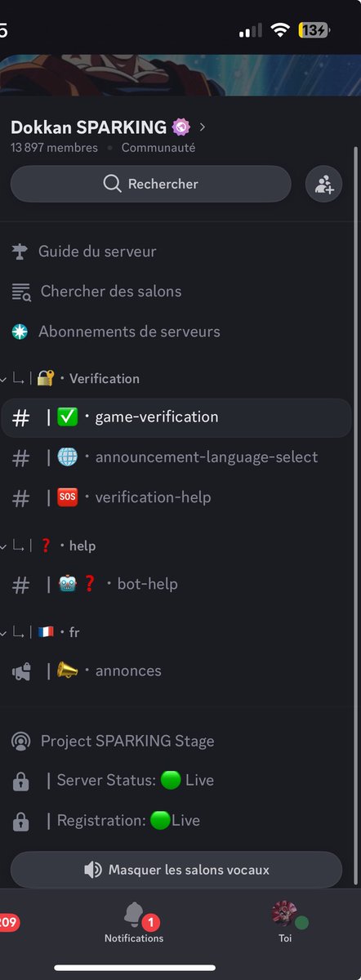
Task: Tap the Wi-Fi icon in status bar
Action: click(x=281, y=30)
